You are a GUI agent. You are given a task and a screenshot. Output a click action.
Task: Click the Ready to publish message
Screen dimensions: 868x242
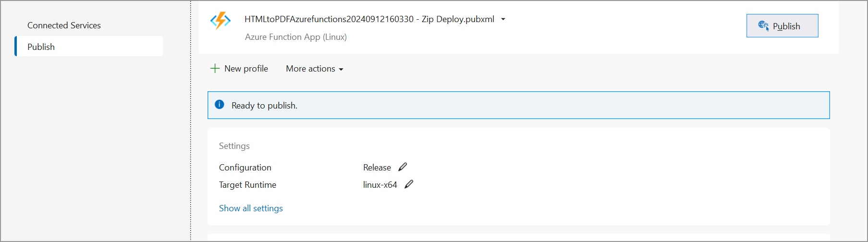coord(264,106)
